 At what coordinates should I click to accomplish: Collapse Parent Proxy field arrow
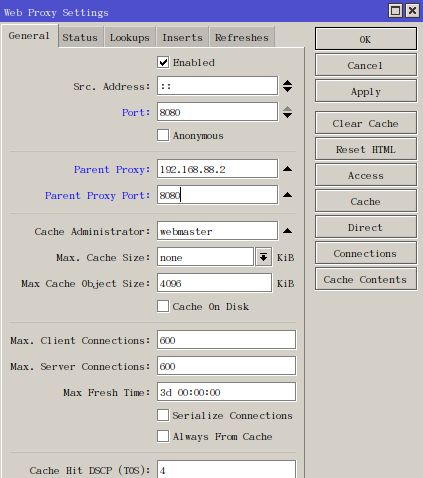(x=287, y=169)
